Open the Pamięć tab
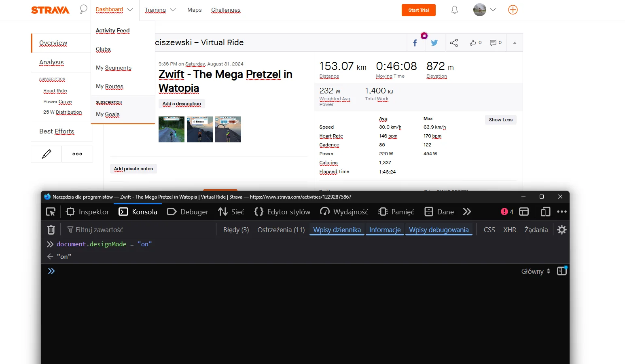The image size is (625, 364). coord(396,212)
